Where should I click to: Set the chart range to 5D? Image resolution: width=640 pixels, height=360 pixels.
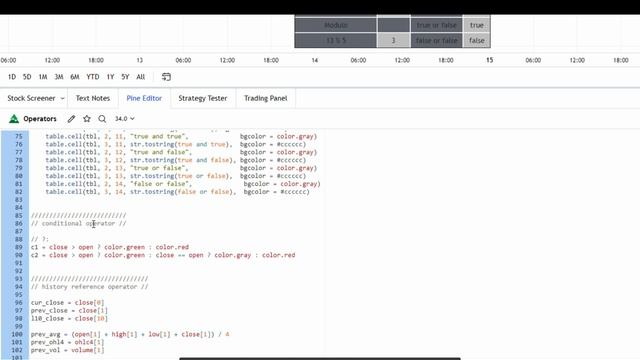pyautogui.click(x=27, y=77)
